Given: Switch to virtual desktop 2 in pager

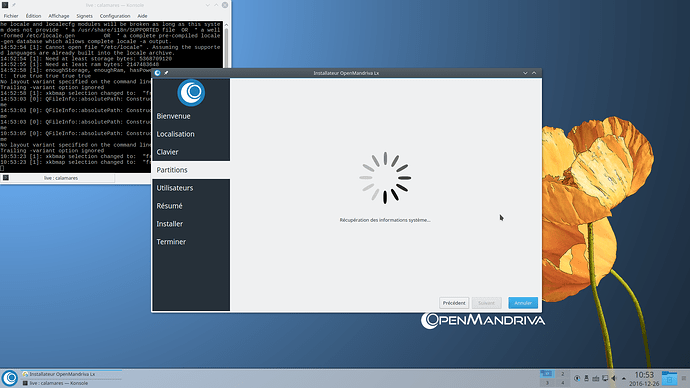Looking at the screenshot, I should (x=562, y=374).
